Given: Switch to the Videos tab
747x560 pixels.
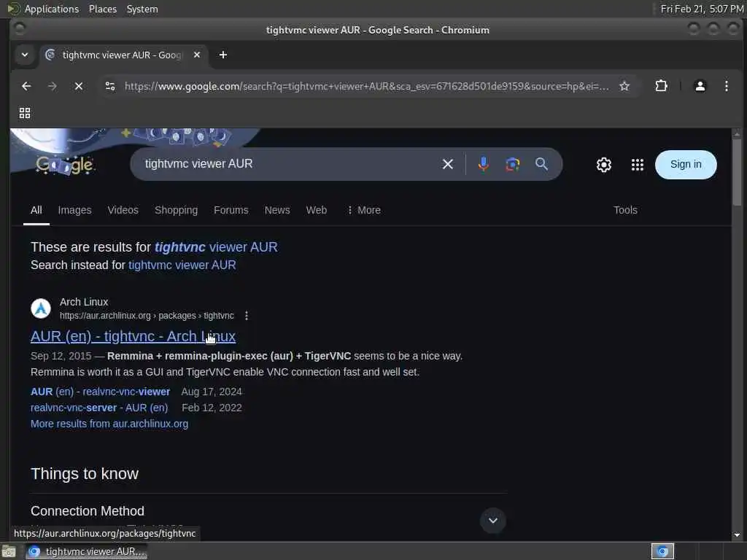Looking at the screenshot, I should point(123,210).
